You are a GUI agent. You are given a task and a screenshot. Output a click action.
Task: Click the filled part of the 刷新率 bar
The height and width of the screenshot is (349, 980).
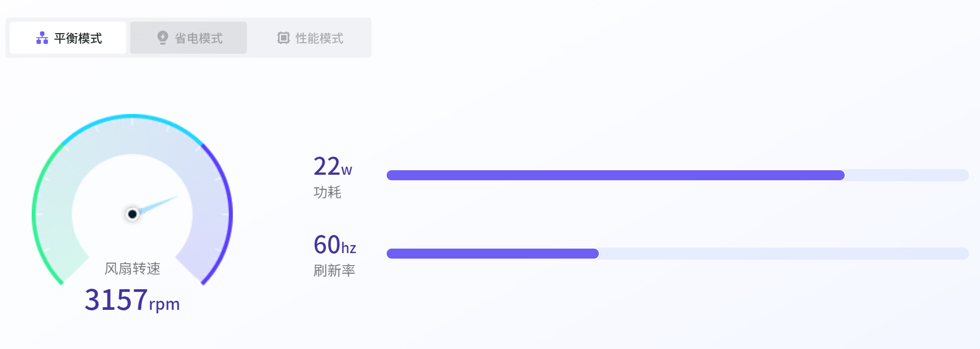pos(493,254)
